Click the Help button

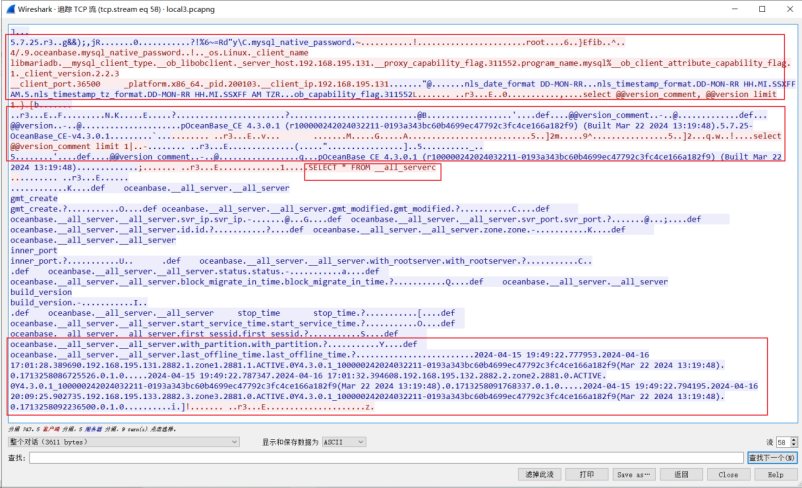point(775,474)
